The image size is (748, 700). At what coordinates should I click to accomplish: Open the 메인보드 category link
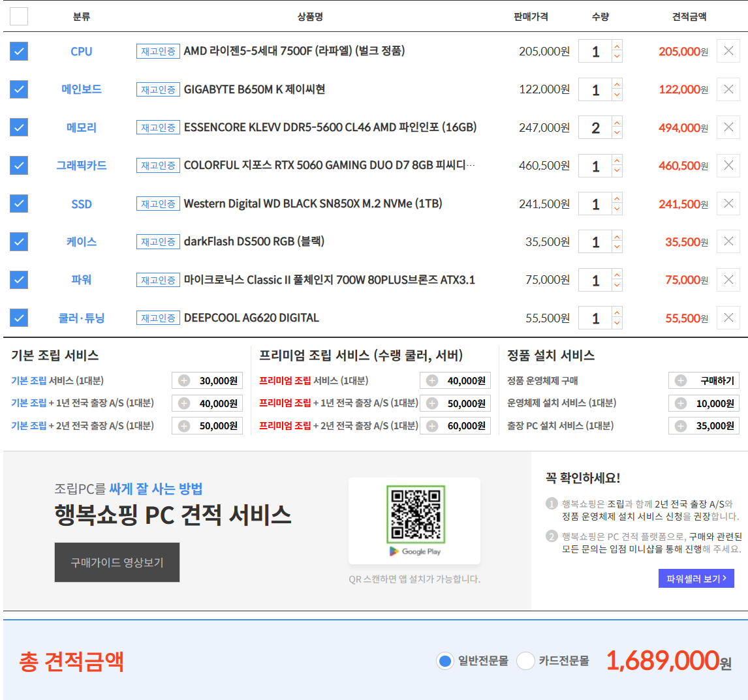tap(82, 89)
